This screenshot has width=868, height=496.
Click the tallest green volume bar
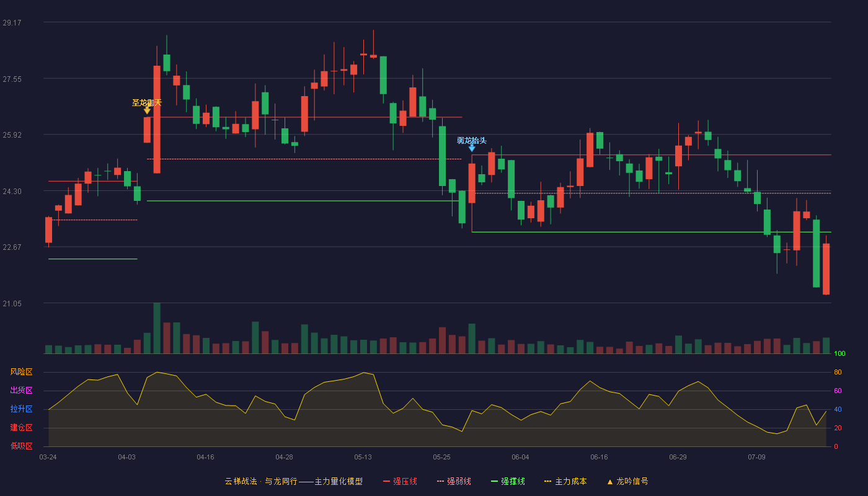pos(157,328)
